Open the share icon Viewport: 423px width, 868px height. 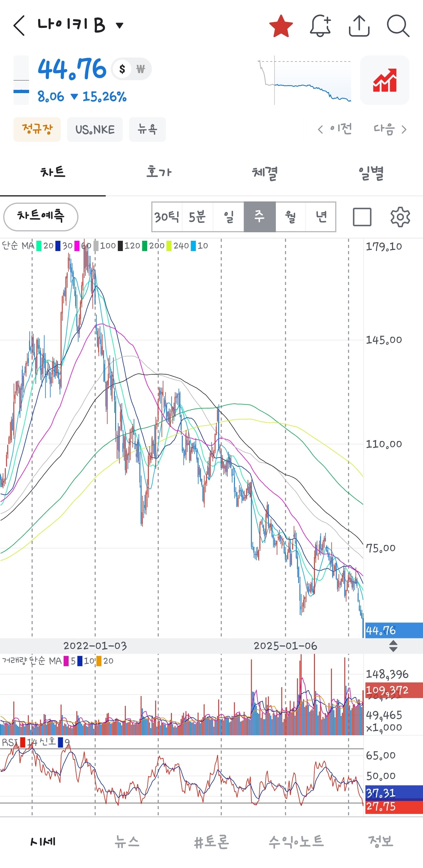pyautogui.click(x=359, y=26)
